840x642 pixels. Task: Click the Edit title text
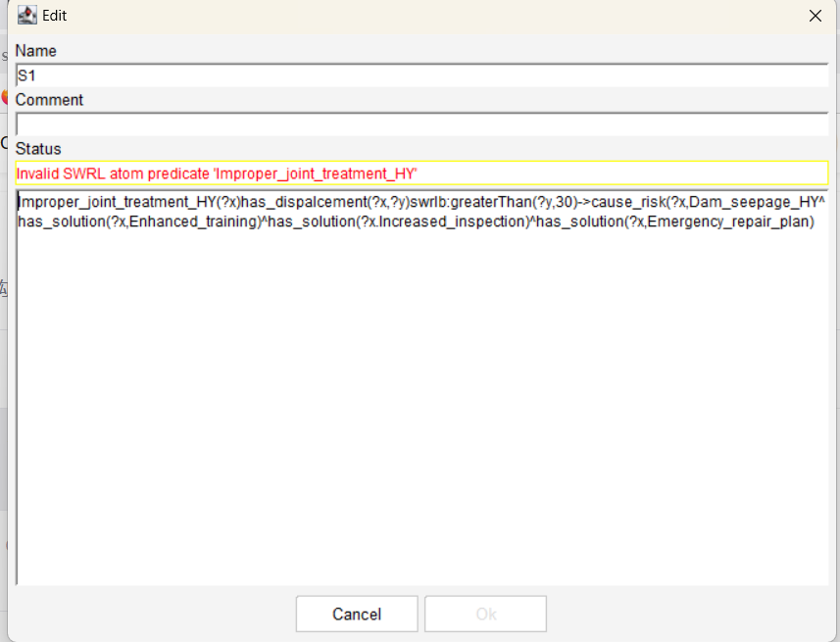point(54,16)
